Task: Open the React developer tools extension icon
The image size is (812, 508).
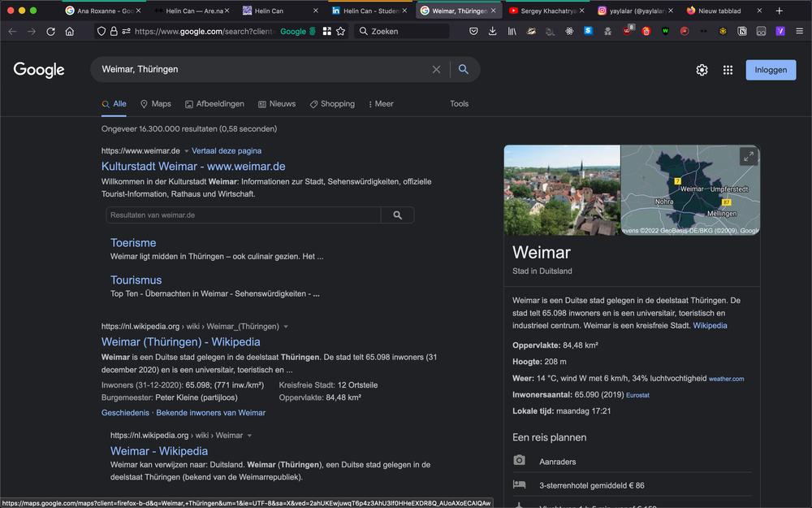Action: tap(569, 32)
